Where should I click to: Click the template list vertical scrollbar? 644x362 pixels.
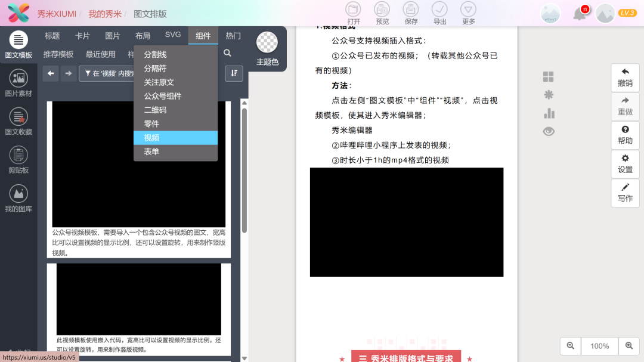click(x=244, y=171)
